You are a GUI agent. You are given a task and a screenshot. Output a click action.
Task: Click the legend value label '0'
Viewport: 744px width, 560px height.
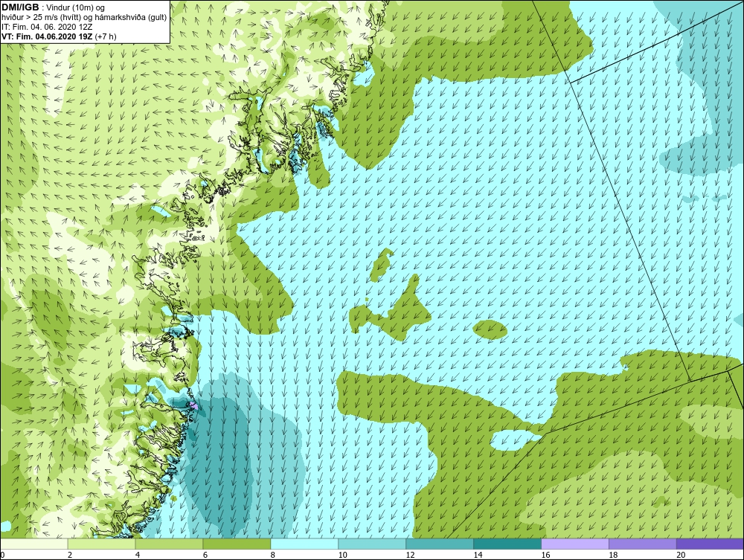pyautogui.click(x=2, y=555)
